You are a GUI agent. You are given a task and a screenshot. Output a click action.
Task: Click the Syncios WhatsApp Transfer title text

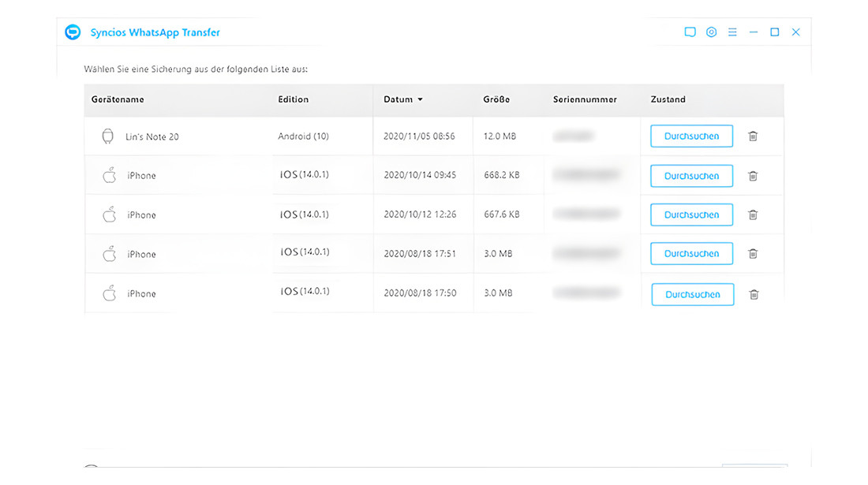pos(155,32)
